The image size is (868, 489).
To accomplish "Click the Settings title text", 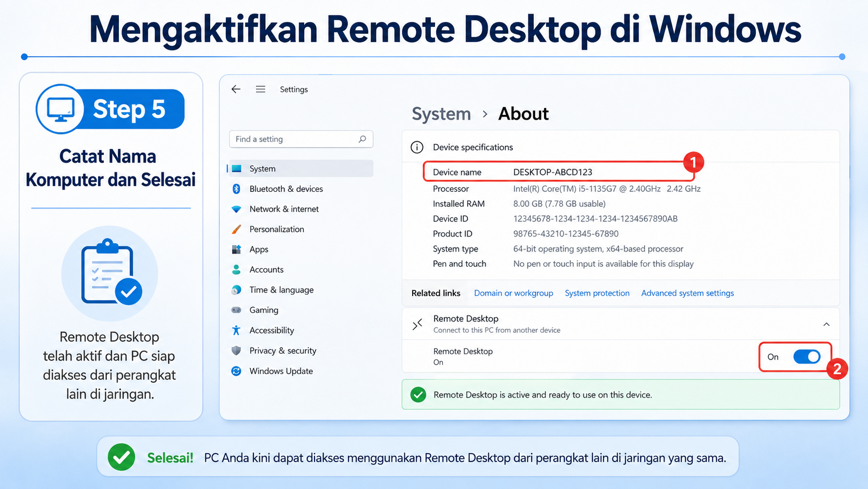I will (x=294, y=89).
